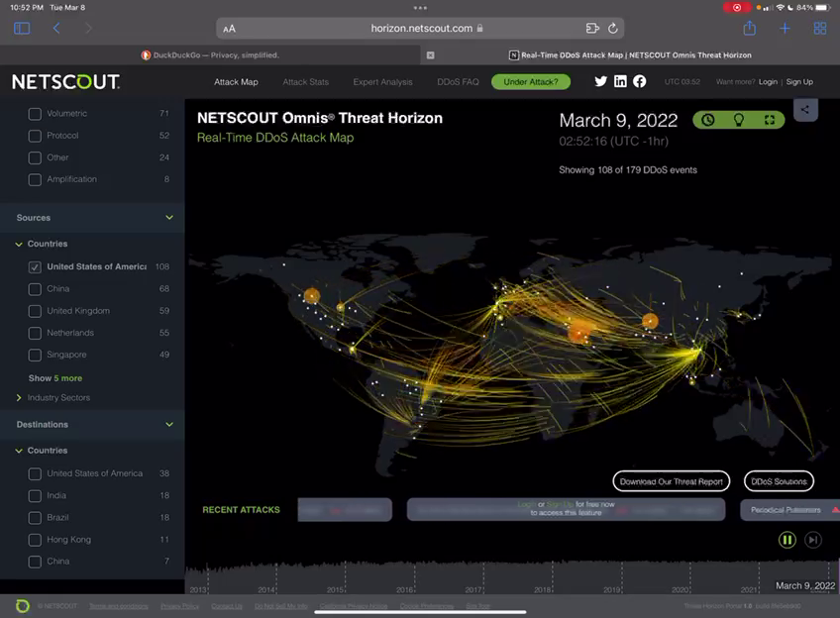
Task: Enable the Volumetric attack type checkbox
Action: click(35, 114)
